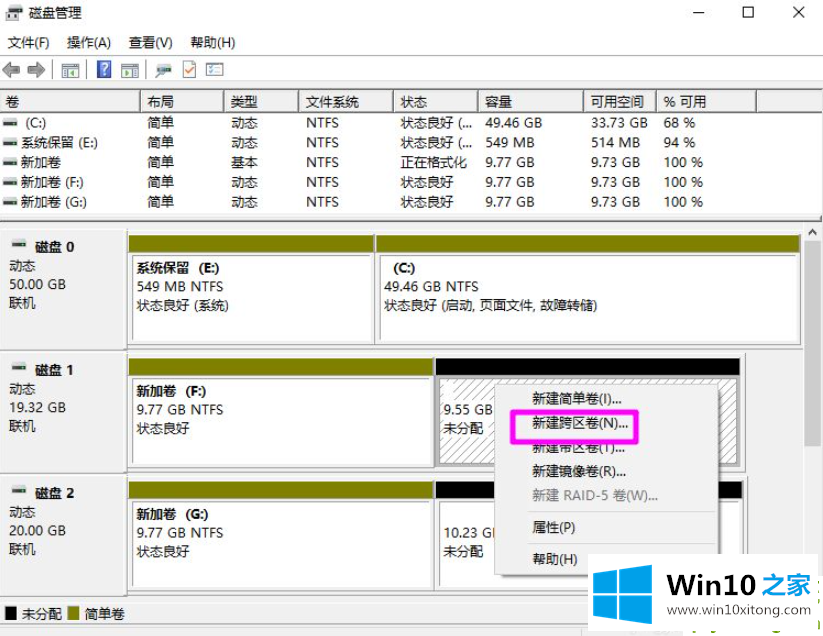The image size is (823, 636).
Task: Open the blue Help question-mark toolbar icon
Action: 104,69
